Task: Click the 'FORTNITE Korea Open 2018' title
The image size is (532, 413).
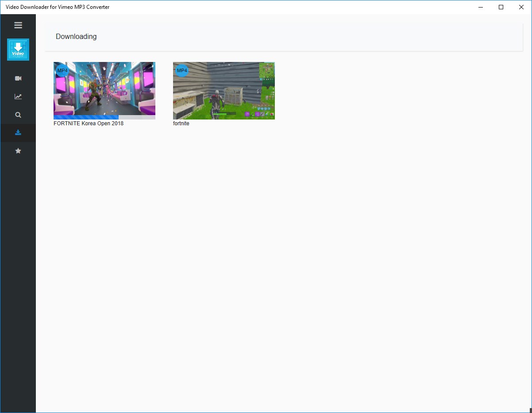Action: pyautogui.click(x=89, y=124)
